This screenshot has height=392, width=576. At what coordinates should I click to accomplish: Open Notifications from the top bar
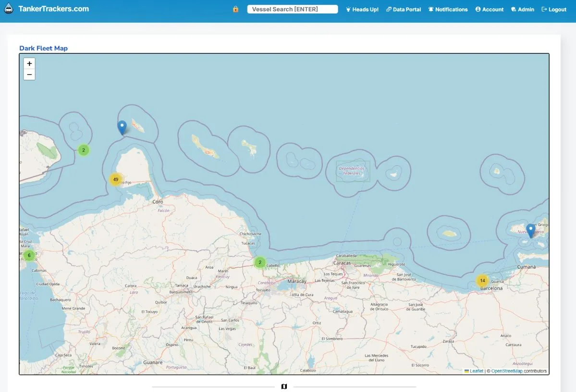pyautogui.click(x=448, y=10)
